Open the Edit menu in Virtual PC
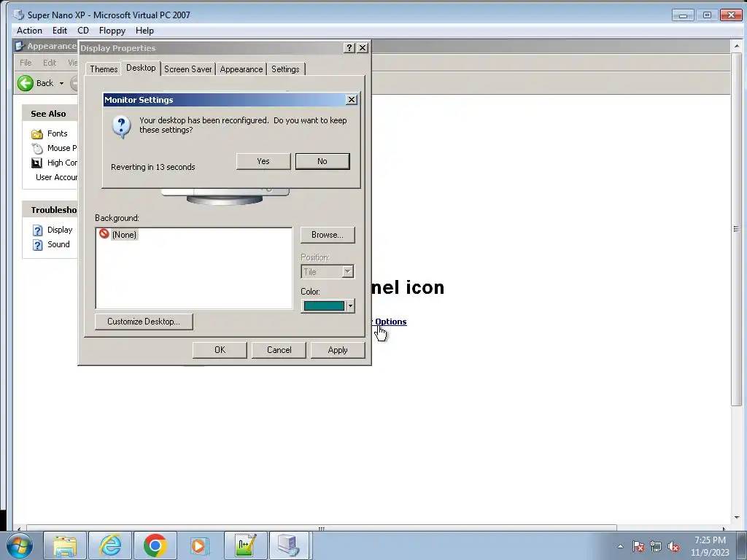The width and height of the screenshot is (747, 560). 60,31
